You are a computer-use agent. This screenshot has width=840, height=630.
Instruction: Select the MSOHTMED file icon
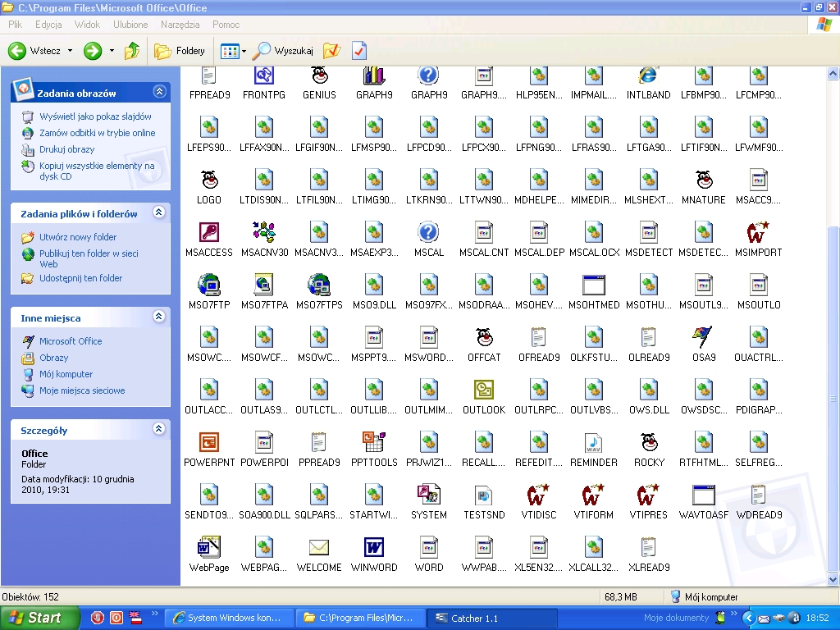pos(594,285)
